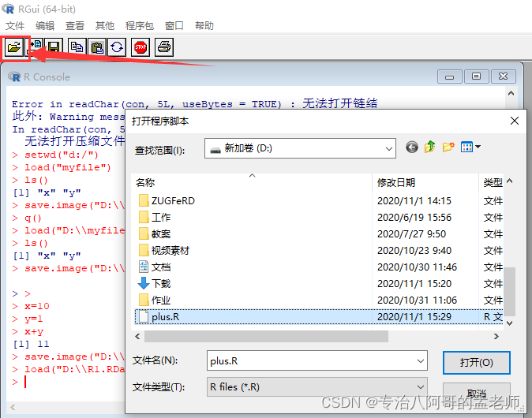Create a new folder icon

[x=448, y=147]
